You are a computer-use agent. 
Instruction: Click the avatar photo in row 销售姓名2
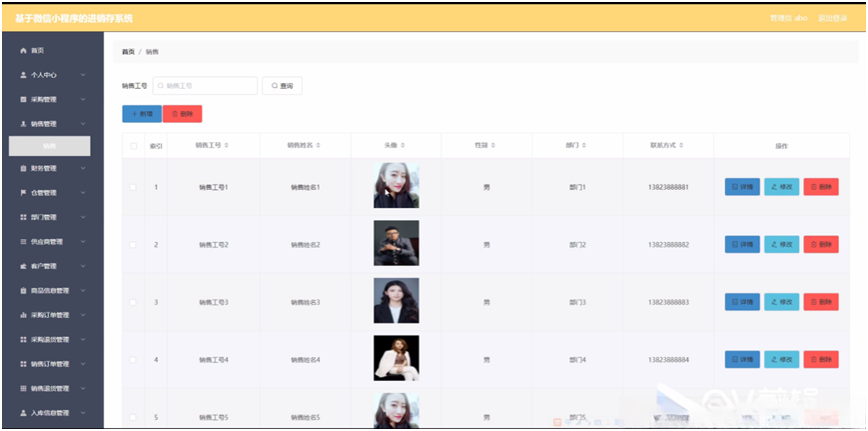coord(397,243)
